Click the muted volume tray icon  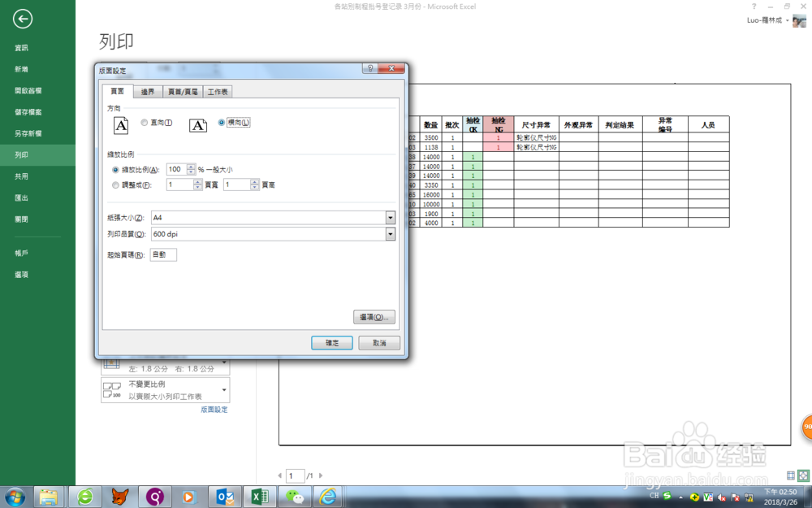pyautogui.click(x=721, y=497)
